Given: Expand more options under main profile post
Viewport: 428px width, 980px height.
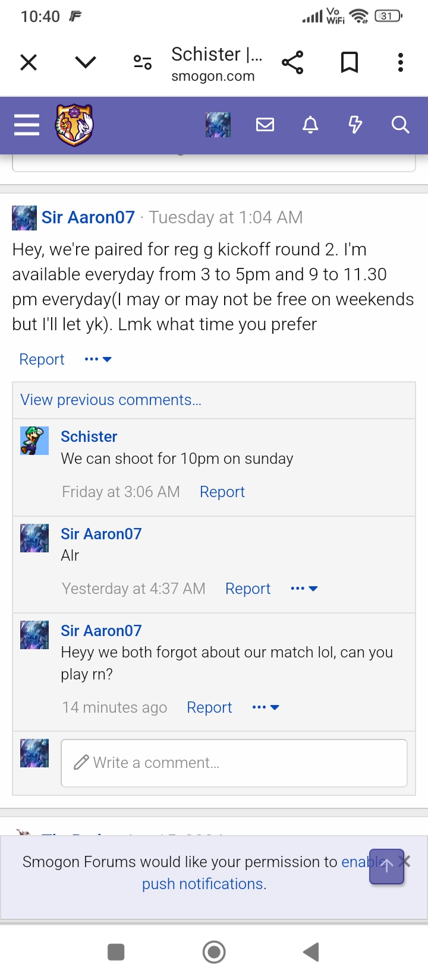Looking at the screenshot, I should [x=98, y=359].
